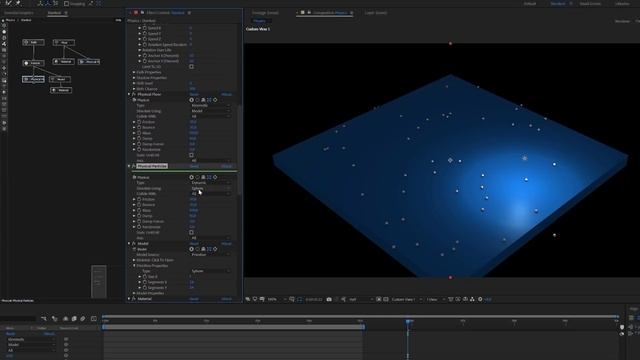Open the Effect Controls panel menu icon
The width and height of the screenshot is (640, 360).
point(189,13)
